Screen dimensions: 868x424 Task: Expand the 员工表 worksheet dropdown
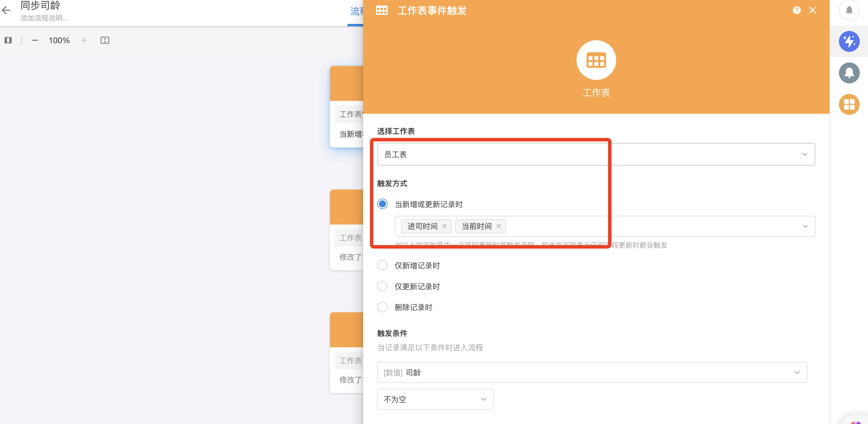(805, 154)
